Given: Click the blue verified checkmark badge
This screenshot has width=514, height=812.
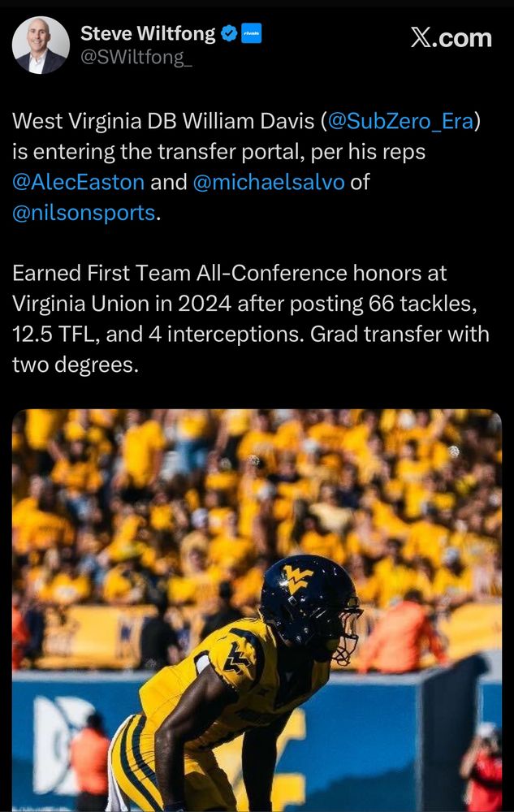Looking at the screenshot, I should [x=229, y=33].
